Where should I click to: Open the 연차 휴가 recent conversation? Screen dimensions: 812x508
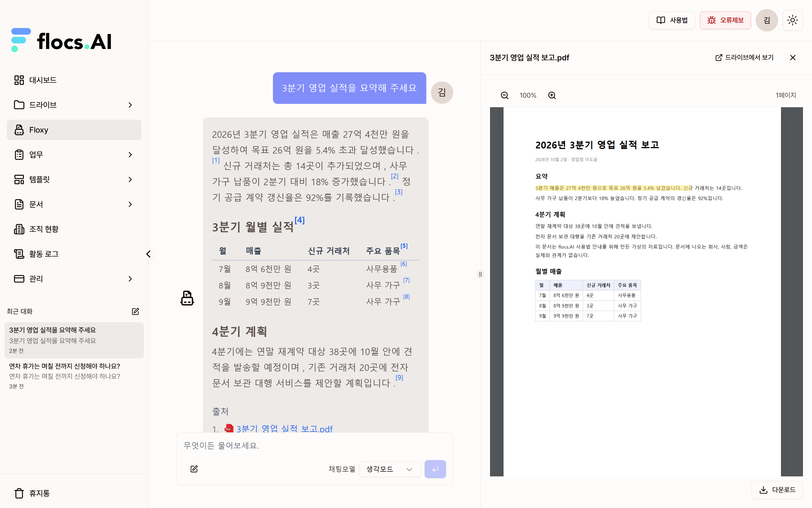coord(74,376)
